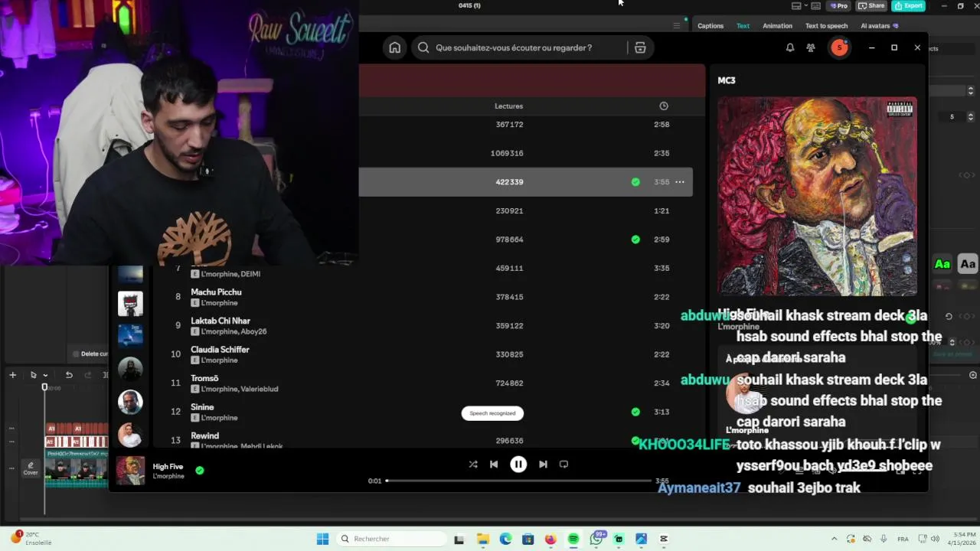Go to Spotify Home

pos(394,47)
